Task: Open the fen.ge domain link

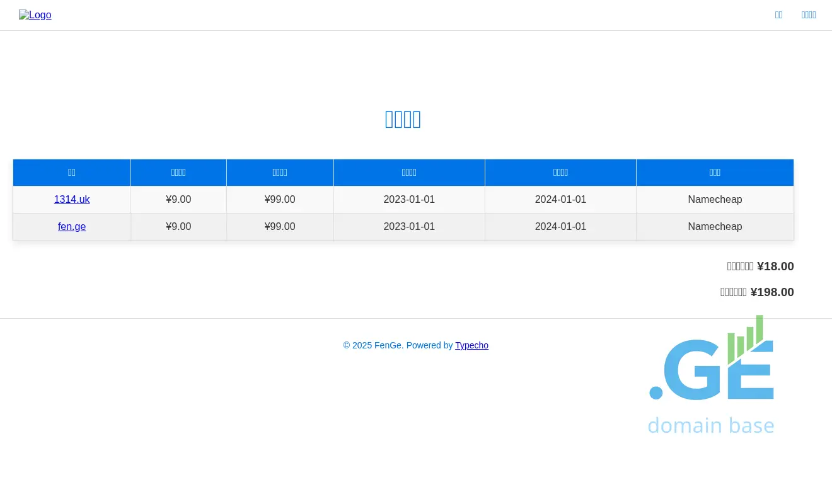Action: pyautogui.click(x=72, y=227)
